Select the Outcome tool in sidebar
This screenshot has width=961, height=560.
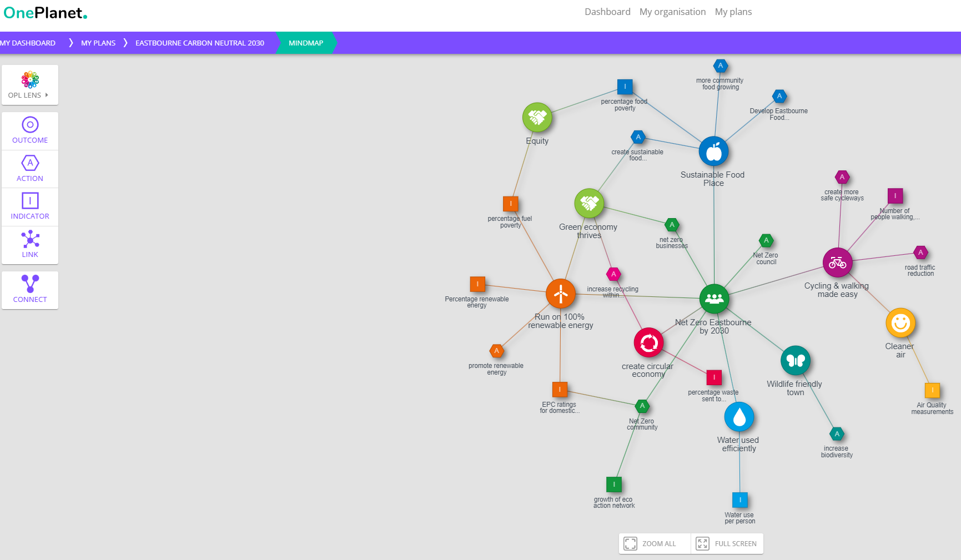[30, 131]
